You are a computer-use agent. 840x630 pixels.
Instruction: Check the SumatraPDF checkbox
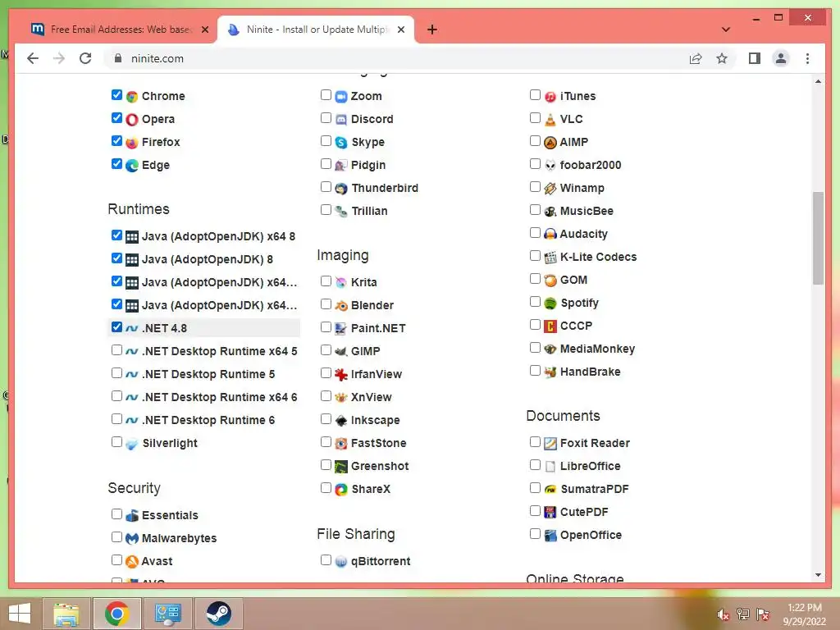tap(535, 487)
